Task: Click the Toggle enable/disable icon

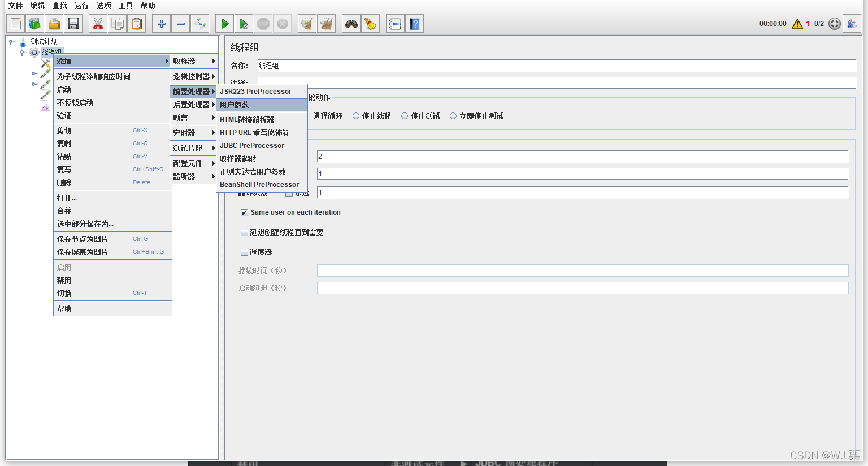Action: point(200,24)
